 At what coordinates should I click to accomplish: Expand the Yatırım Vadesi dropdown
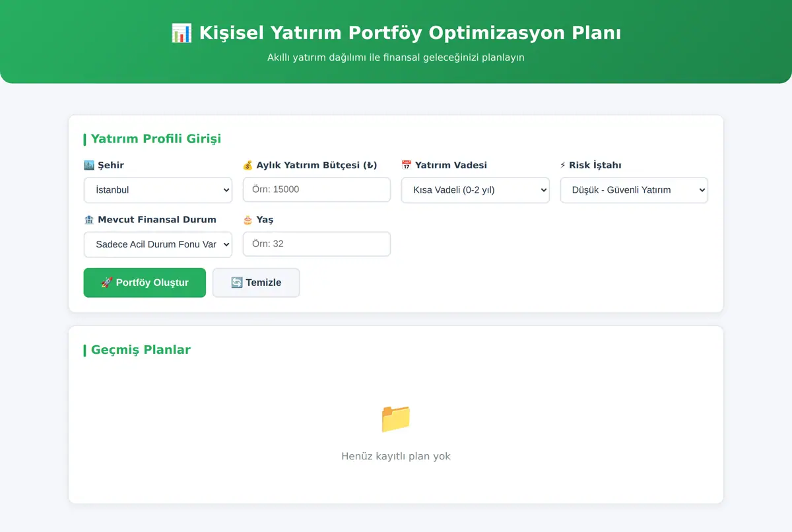coord(475,190)
